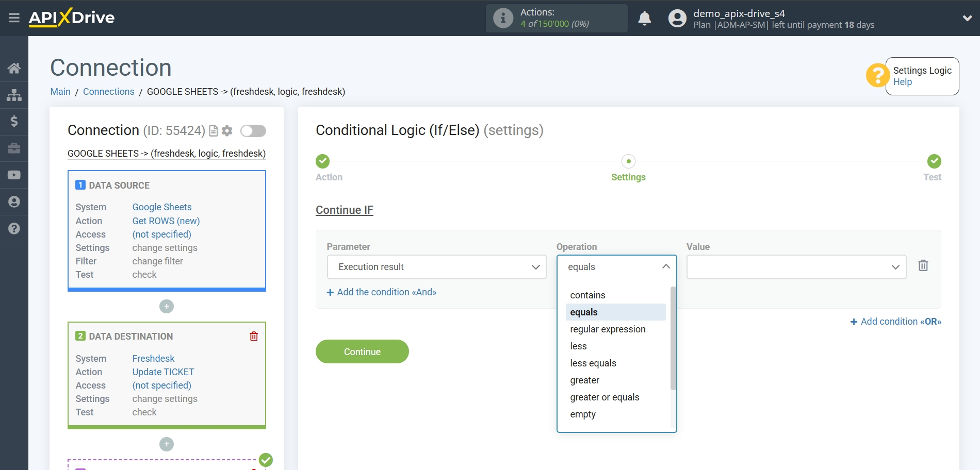Screen dimensions: 980x470
Task: Click data source change settings
Action: pos(165,248)
